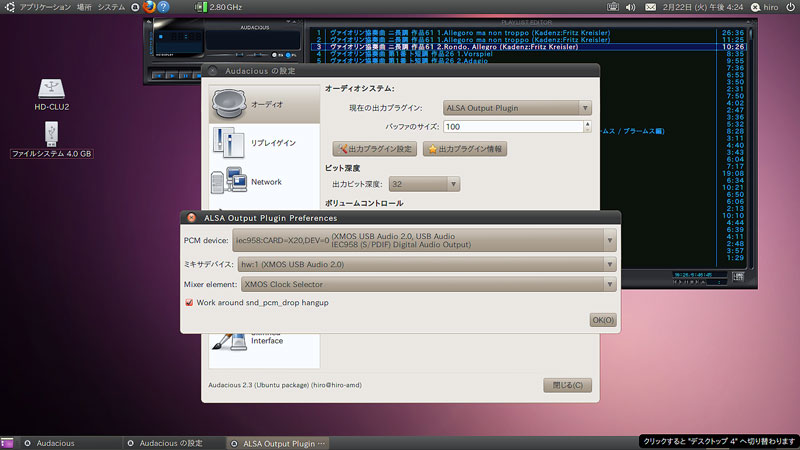
Task: Select the オーディオ category in Audacious settings
Action: pos(264,104)
